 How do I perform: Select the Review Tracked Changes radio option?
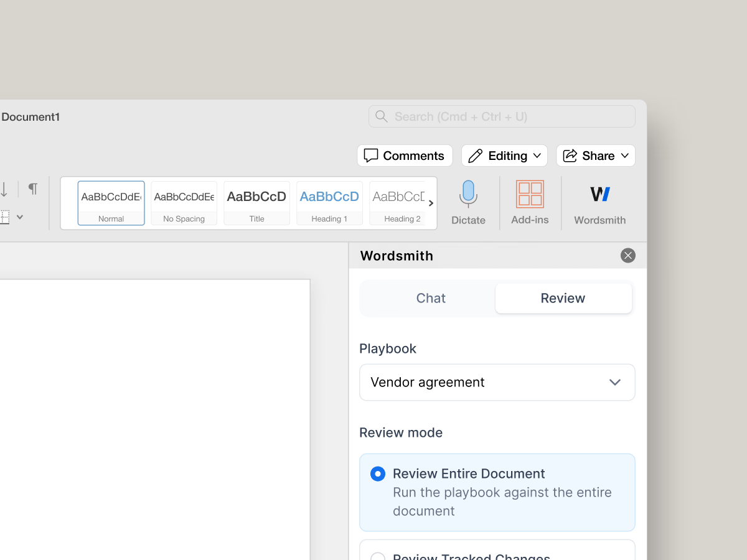pyautogui.click(x=378, y=557)
